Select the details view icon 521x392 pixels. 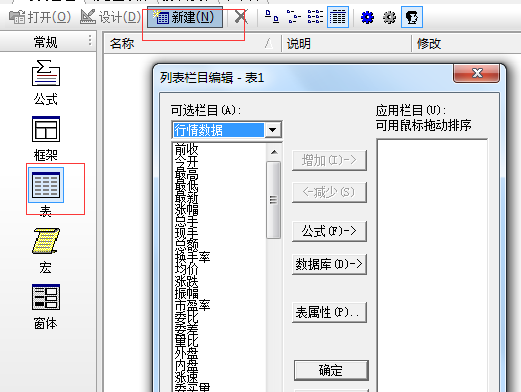click(338, 17)
